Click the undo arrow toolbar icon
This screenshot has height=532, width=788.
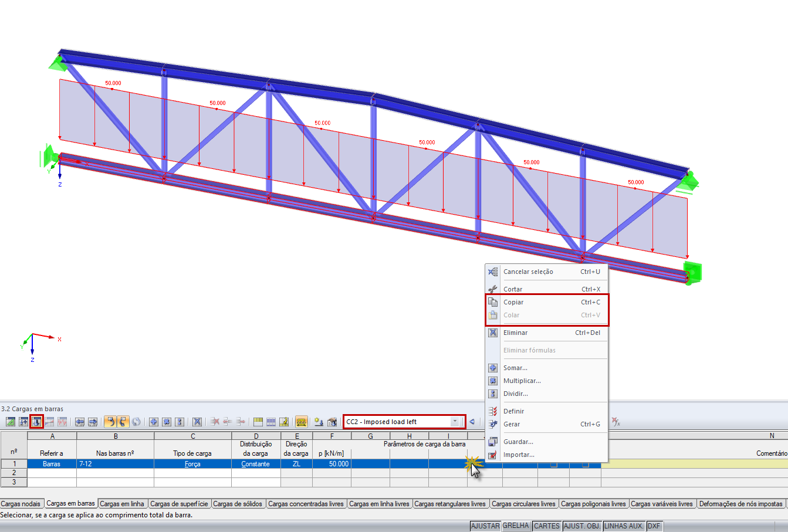110,422
